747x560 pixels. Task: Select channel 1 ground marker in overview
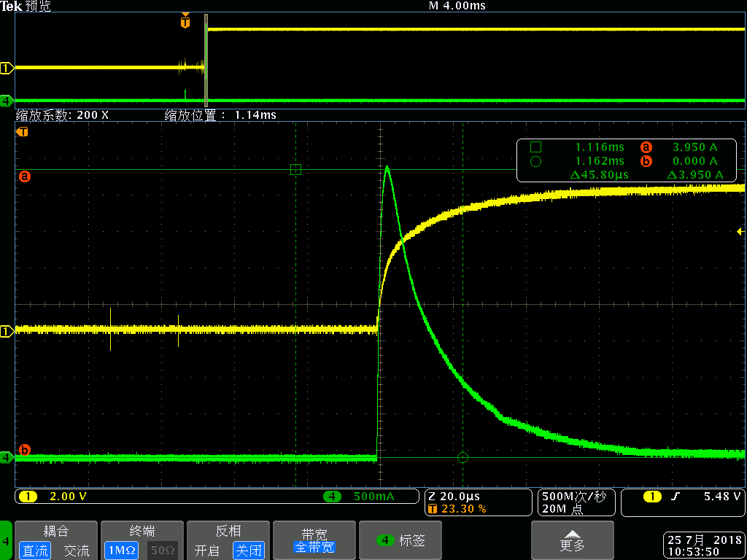point(6,68)
